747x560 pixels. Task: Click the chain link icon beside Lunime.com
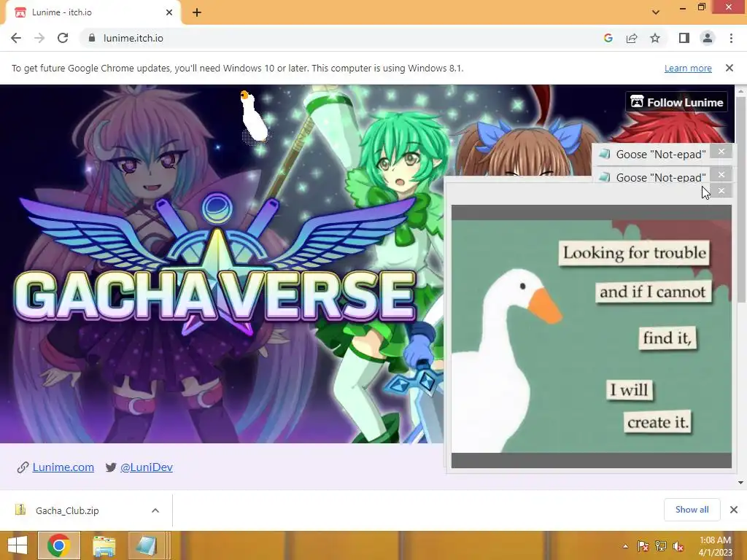[23, 467]
